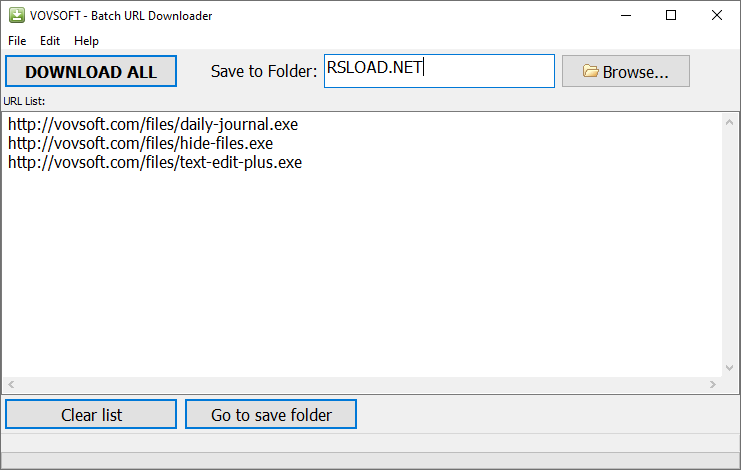Open the Help menu
This screenshot has height=470, width=741.
point(86,41)
